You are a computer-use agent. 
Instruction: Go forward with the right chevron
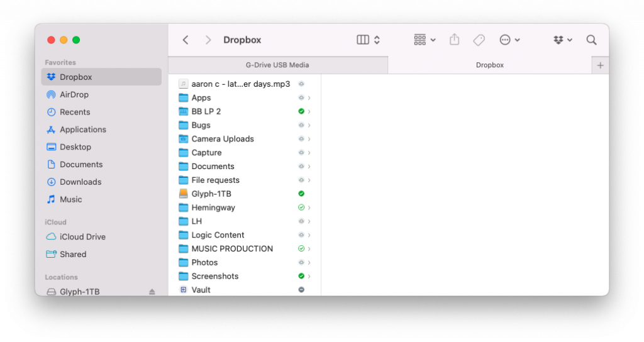(208, 40)
